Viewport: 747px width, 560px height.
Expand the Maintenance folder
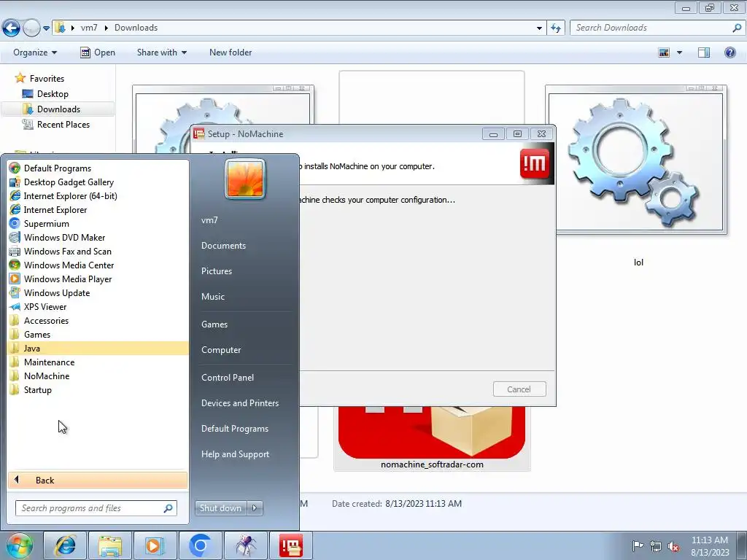click(x=49, y=362)
